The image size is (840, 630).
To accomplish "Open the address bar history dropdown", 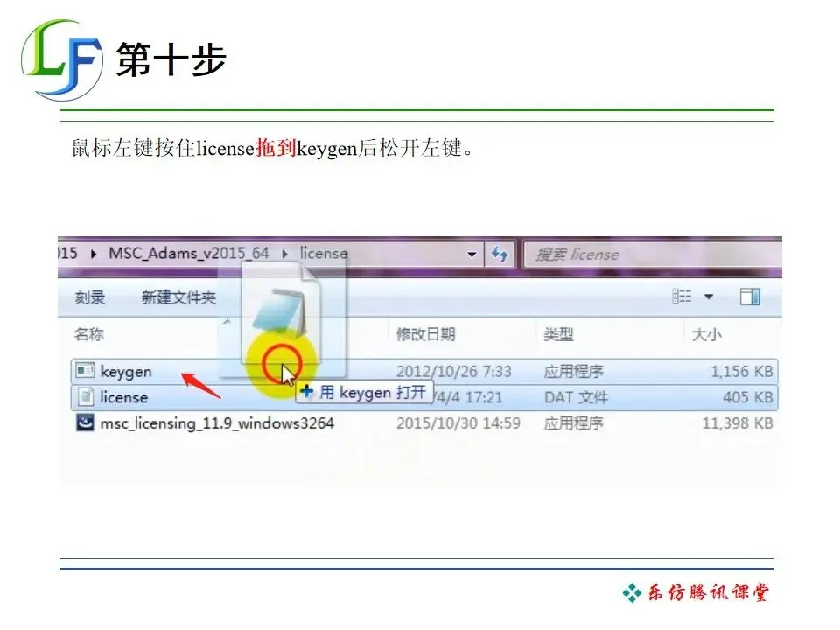I will 472,254.
